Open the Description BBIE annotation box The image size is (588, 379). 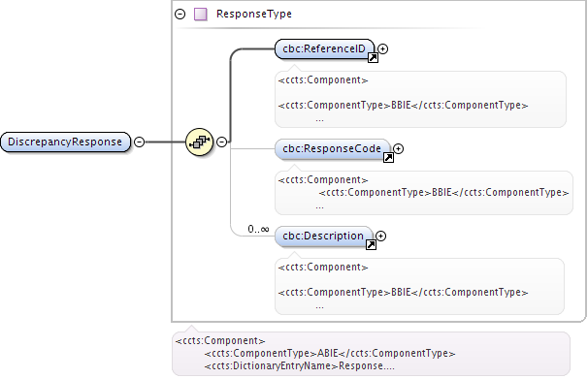coord(419,286)
